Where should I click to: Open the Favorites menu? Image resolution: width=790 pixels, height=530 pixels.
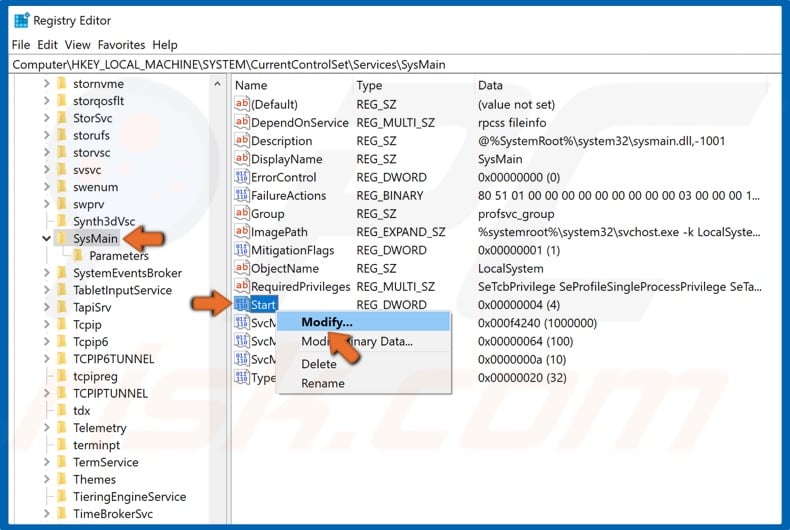coord(121,45)
